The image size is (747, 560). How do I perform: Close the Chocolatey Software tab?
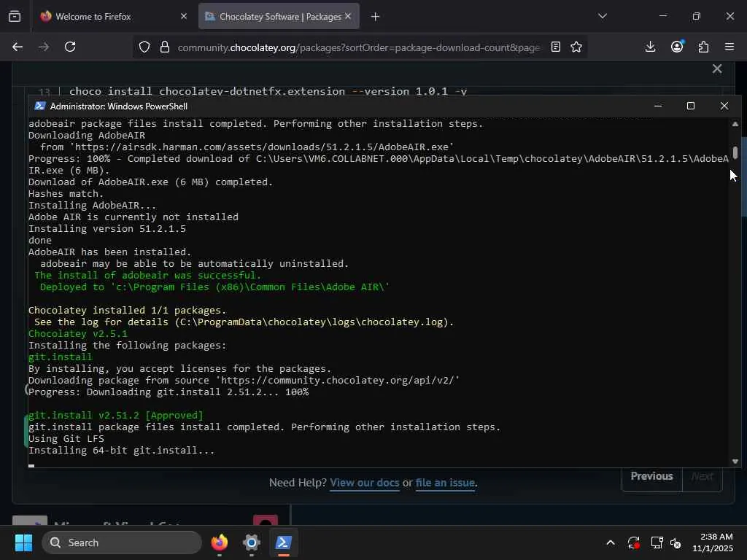[348, 17]
